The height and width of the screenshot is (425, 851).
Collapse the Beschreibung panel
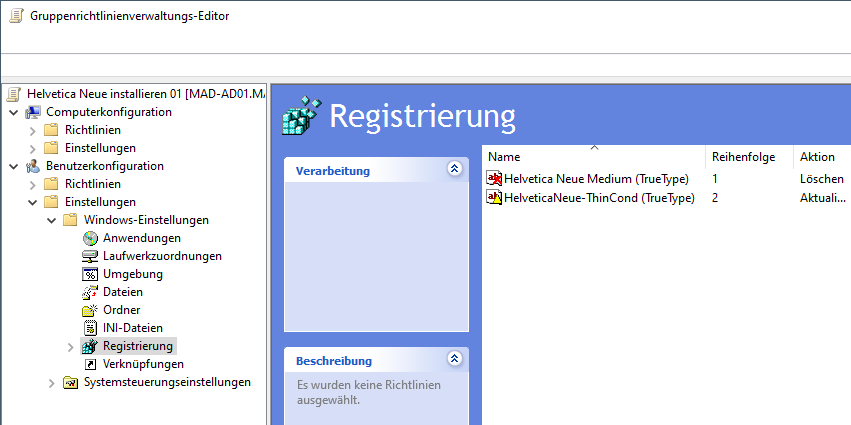[455, 359]
